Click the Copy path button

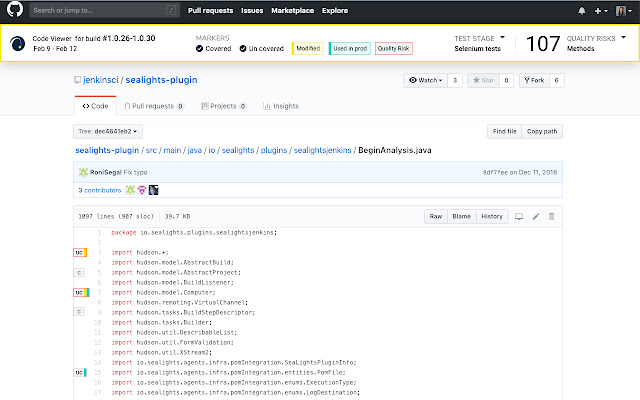point(542,131)
